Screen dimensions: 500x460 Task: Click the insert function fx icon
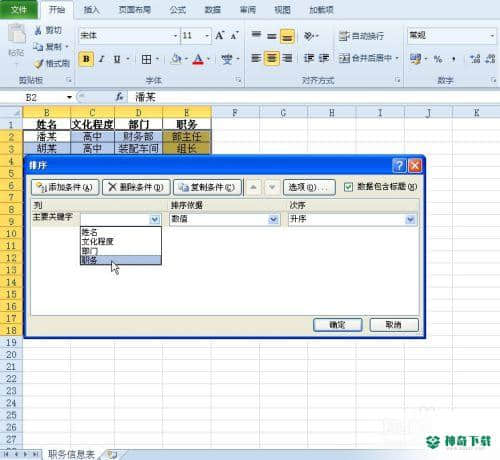pos(120,97)
